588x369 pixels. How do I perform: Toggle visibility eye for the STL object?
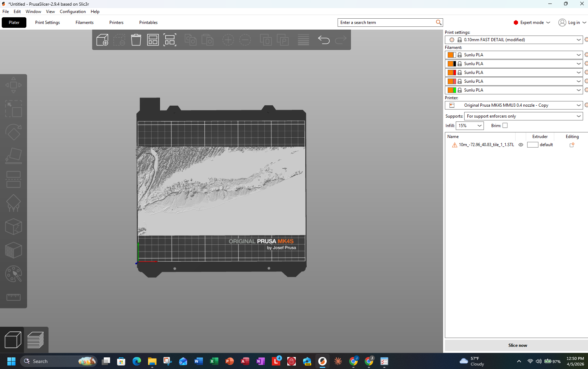(x=521, y=145)
